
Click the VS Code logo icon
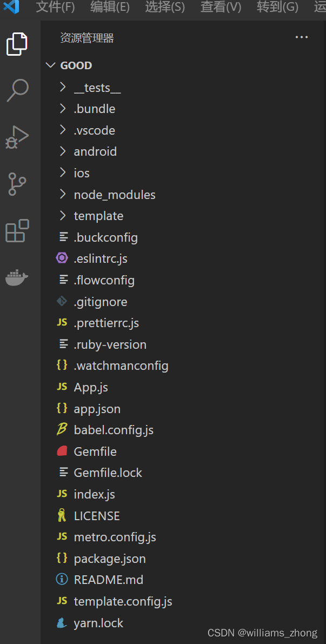(x=11, y=7)
